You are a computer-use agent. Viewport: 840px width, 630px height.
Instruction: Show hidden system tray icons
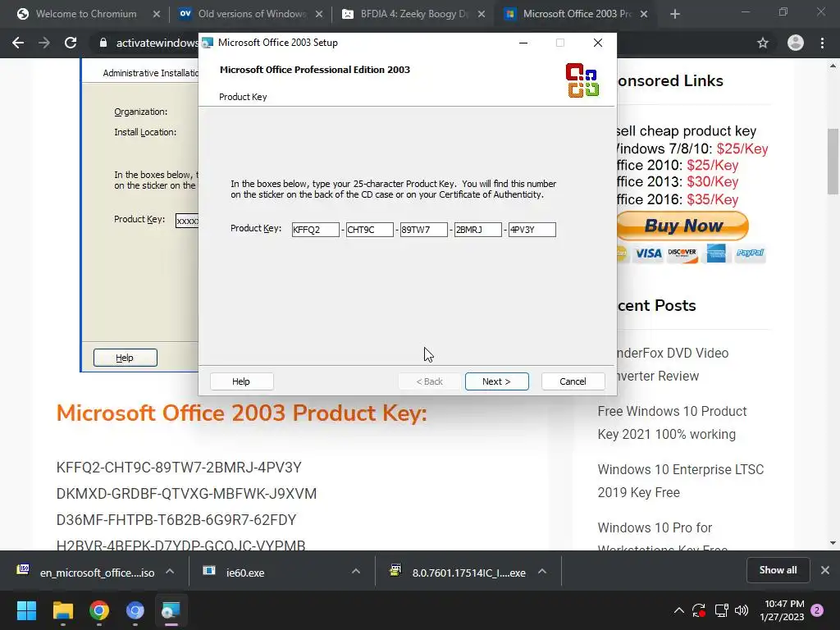tap(678, 610)
